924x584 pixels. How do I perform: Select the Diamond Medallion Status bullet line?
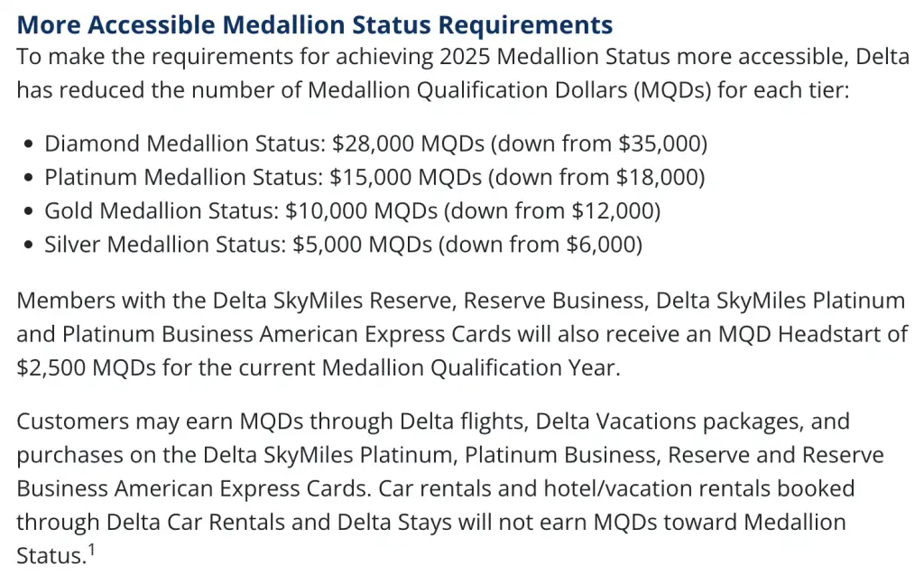click(375, 143)
